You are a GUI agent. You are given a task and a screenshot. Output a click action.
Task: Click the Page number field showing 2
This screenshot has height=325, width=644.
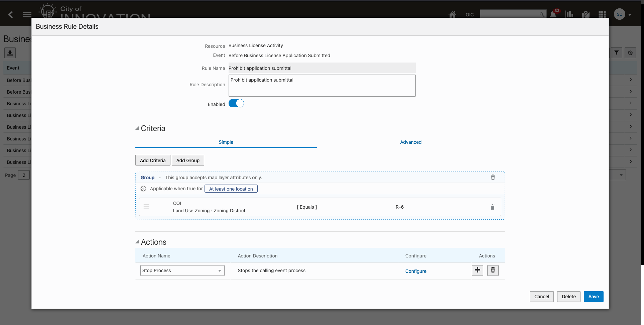tap(24, 175)
